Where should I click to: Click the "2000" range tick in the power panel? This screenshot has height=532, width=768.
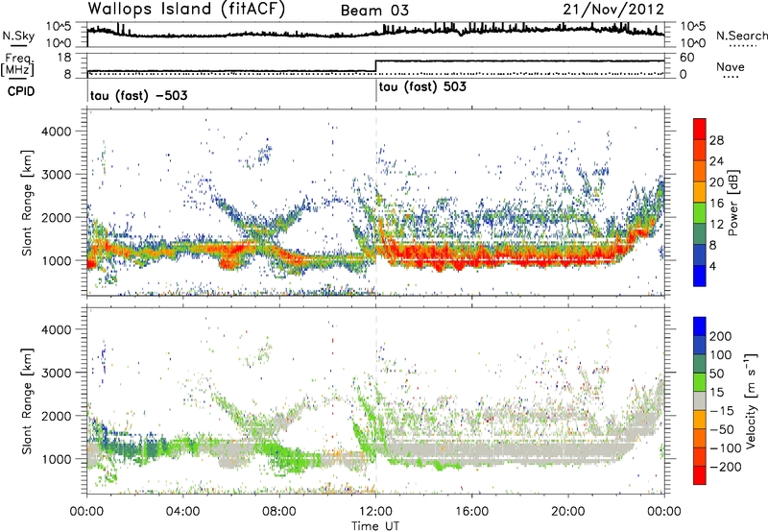56,217
